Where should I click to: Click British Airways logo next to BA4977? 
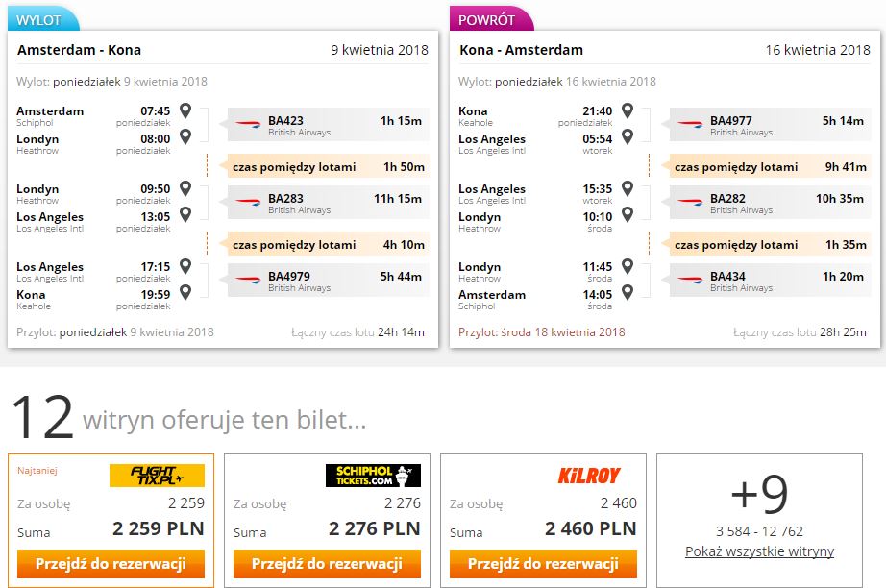click(690, 124)
